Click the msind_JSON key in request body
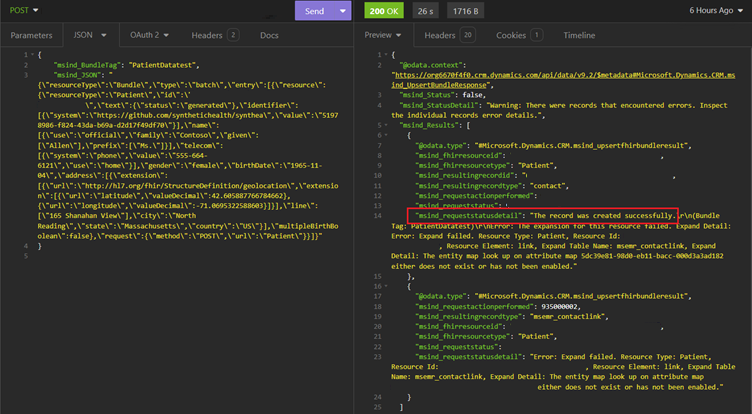Image resolution: width=752 pixels, height=414 pixels. (77, 75)
